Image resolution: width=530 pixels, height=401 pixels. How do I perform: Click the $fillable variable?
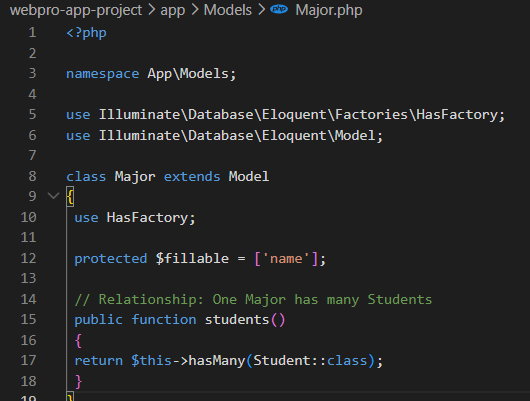tap(192, 258)
